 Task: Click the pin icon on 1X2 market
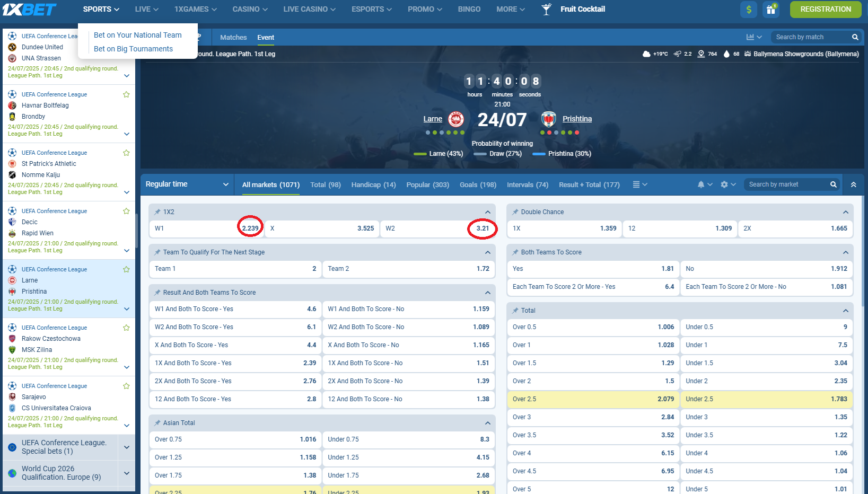[x=157, y=212]
